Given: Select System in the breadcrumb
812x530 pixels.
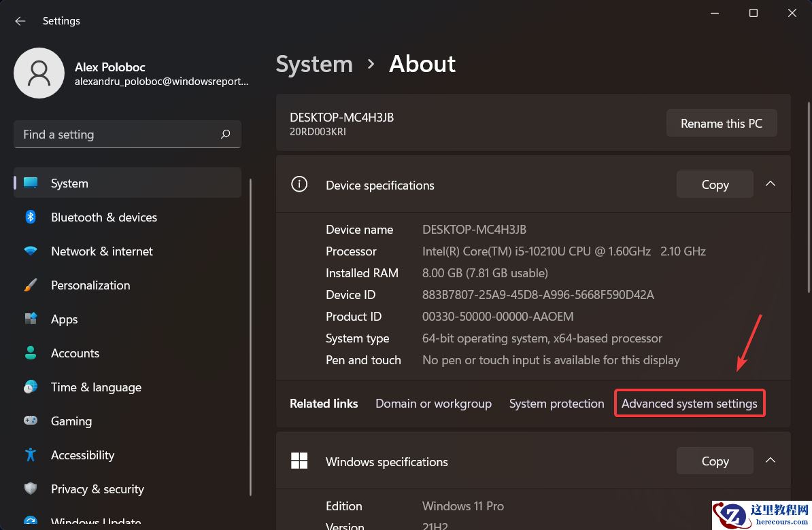Looking at the screenshot, I should coord(314,64).
